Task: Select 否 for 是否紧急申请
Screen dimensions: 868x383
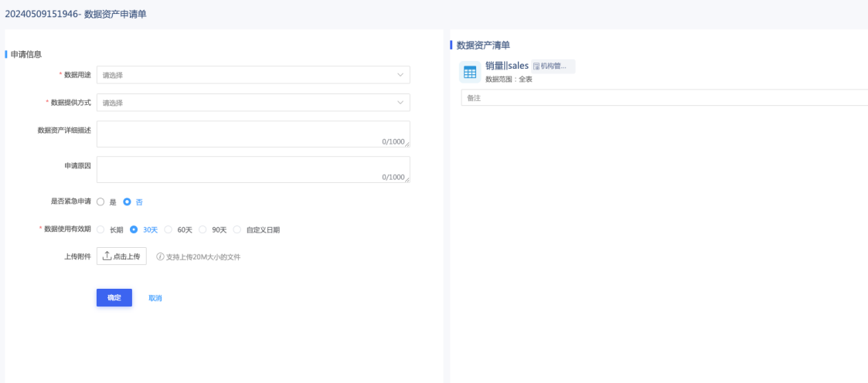Action: 127,202
